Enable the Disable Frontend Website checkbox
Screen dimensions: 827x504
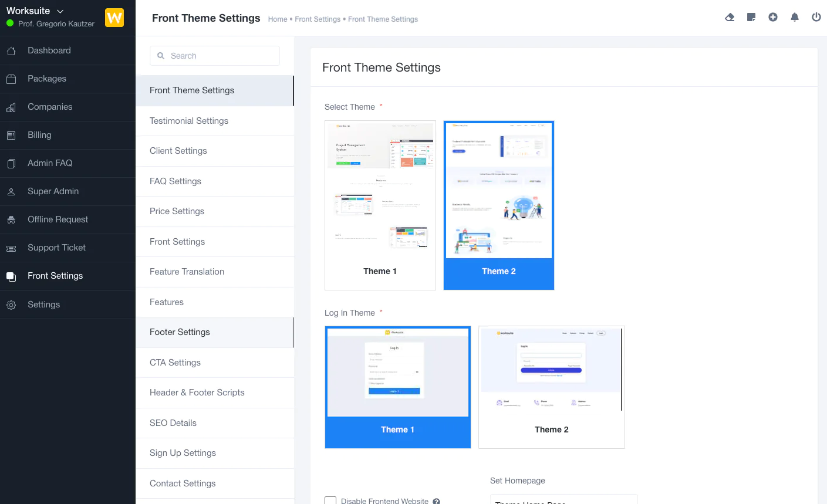point(330,500)
